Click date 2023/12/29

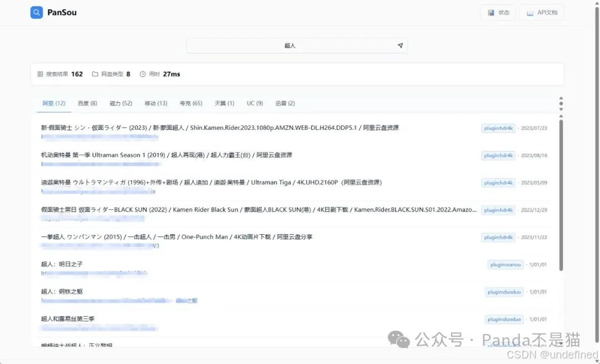click(x=534, y=210)
